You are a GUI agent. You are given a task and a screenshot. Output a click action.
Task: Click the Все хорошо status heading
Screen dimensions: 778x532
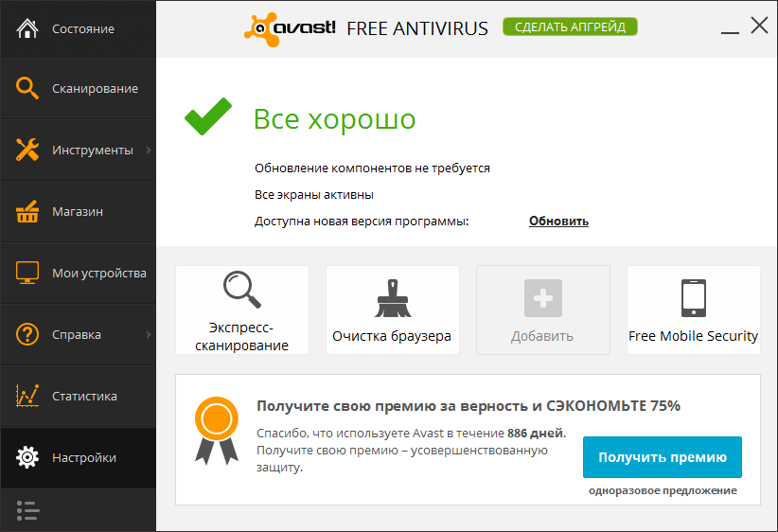[x=334, y=119]
